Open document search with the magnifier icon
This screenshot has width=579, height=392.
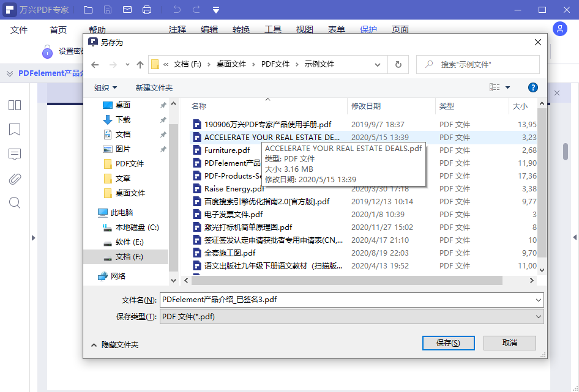[14, 203]
